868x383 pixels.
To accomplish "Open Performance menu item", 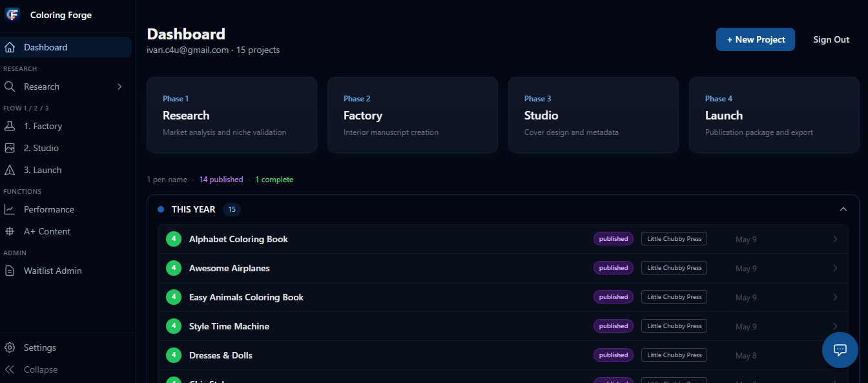I will tap(66, 209).
